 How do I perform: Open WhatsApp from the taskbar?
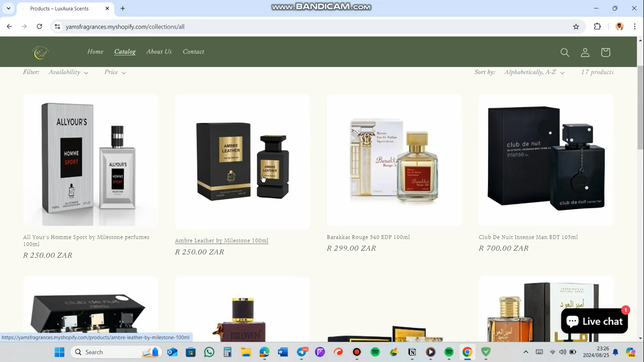click(209, 352)
